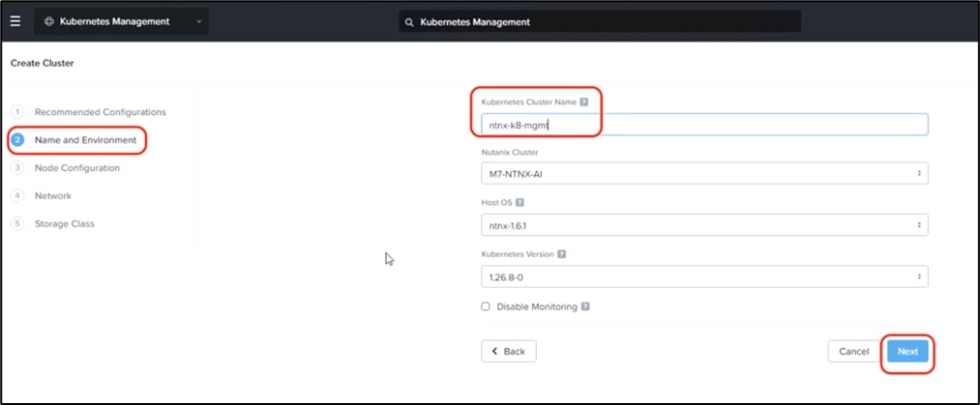Select the Name and Environment step
Image resolution: width=980 pixels, height=405 pixels.
tap(86, 140)
